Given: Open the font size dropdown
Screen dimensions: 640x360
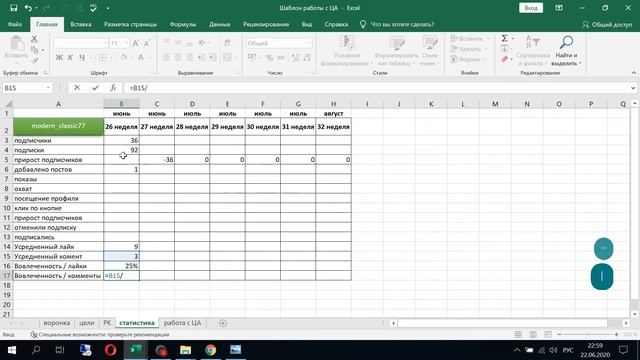Looking at the screenshot, I should 127,43.
